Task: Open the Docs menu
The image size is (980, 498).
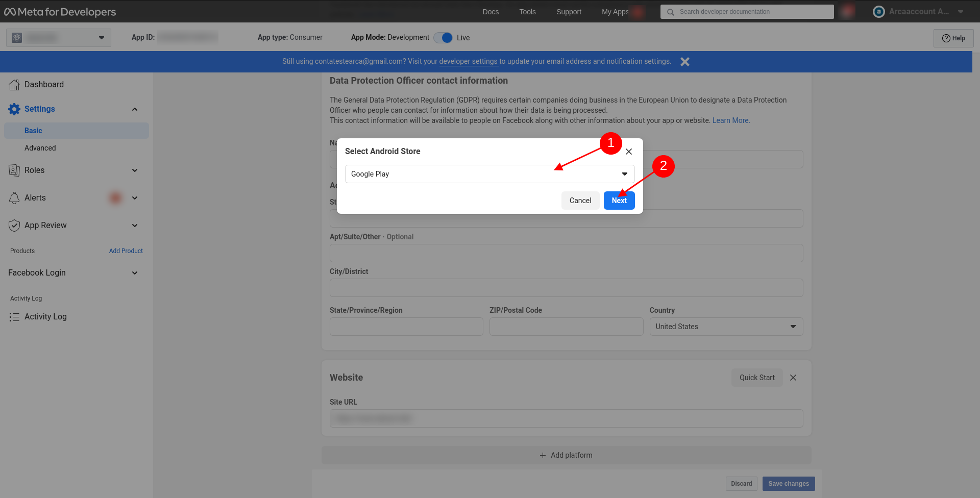Action: click(x=491, y=12)
